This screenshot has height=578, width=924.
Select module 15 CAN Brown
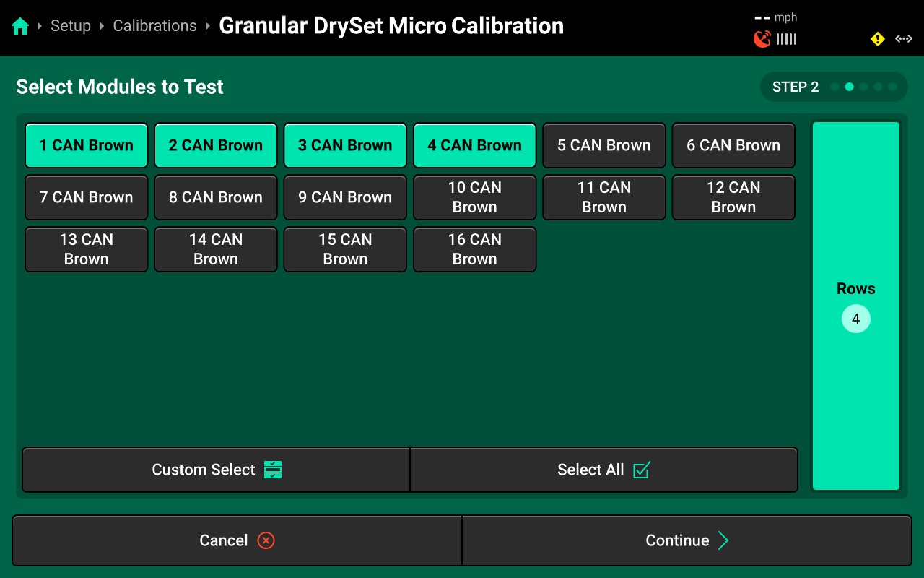[345, 249]
